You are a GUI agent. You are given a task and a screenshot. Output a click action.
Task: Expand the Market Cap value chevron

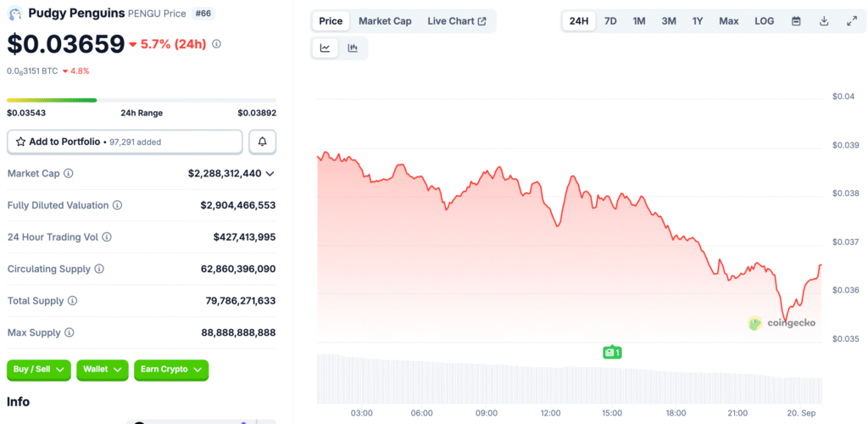pyautogui.click(x=270, y=173)
